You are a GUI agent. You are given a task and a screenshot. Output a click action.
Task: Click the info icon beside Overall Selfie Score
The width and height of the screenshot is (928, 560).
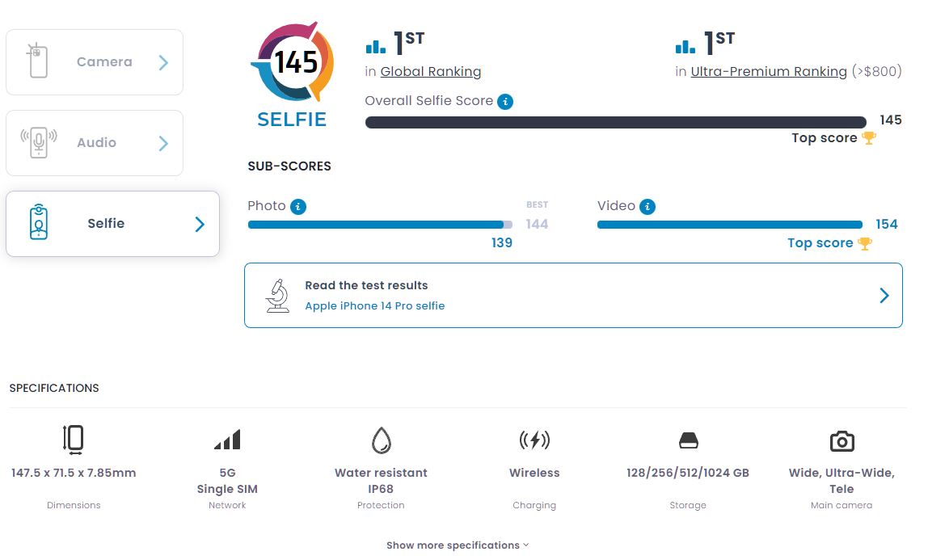point(505,102)
